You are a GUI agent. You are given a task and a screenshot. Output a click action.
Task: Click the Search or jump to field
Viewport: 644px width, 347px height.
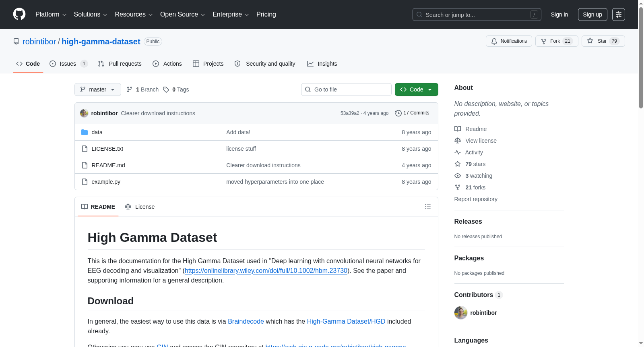pyautogui.click(x=477, y=15)
